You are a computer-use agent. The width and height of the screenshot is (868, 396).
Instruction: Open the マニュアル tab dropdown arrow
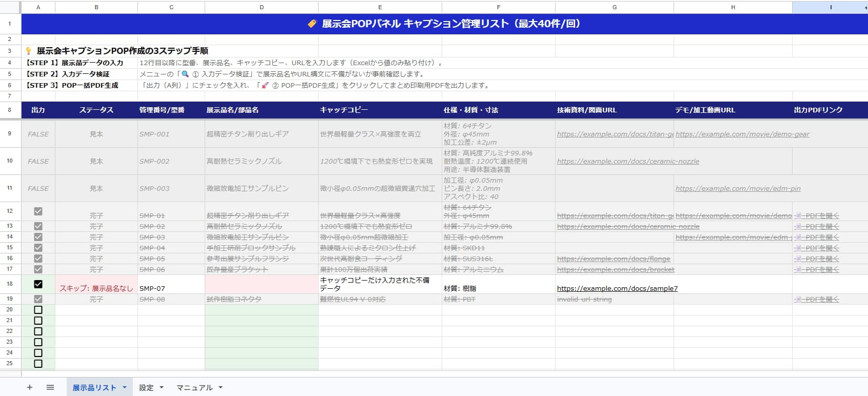[x=221, y=387]
